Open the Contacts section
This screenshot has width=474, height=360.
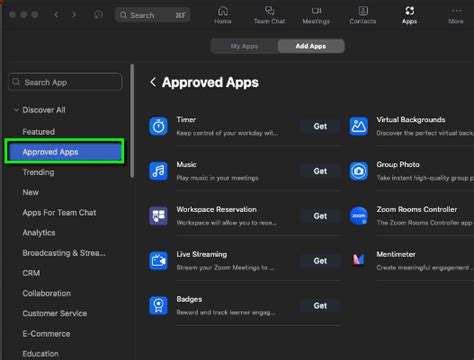(x=363, y=15)
